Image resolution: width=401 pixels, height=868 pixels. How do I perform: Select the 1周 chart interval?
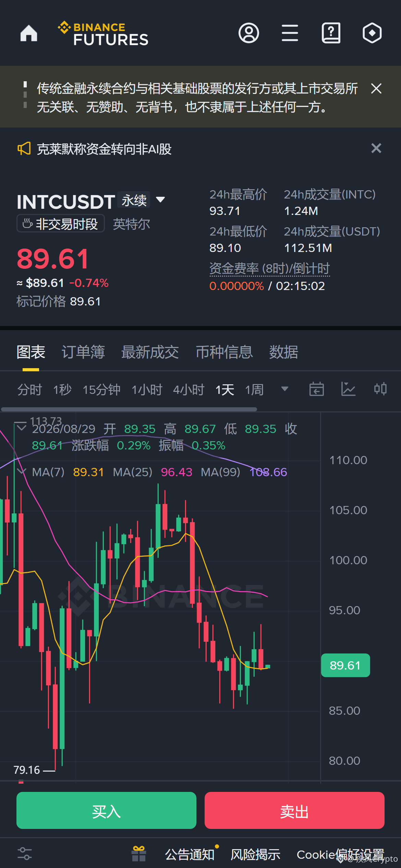point(254,390)
